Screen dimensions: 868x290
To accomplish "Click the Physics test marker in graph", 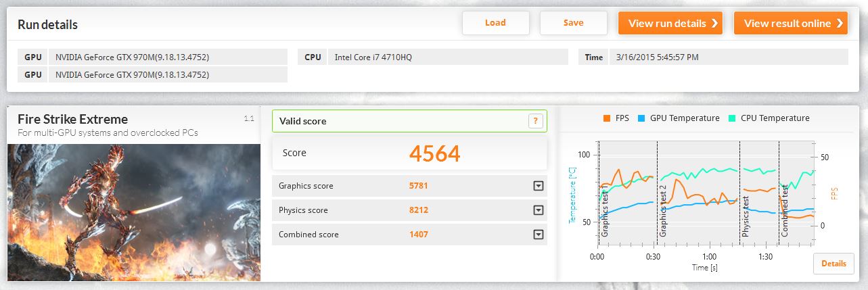I will [746, 216].
